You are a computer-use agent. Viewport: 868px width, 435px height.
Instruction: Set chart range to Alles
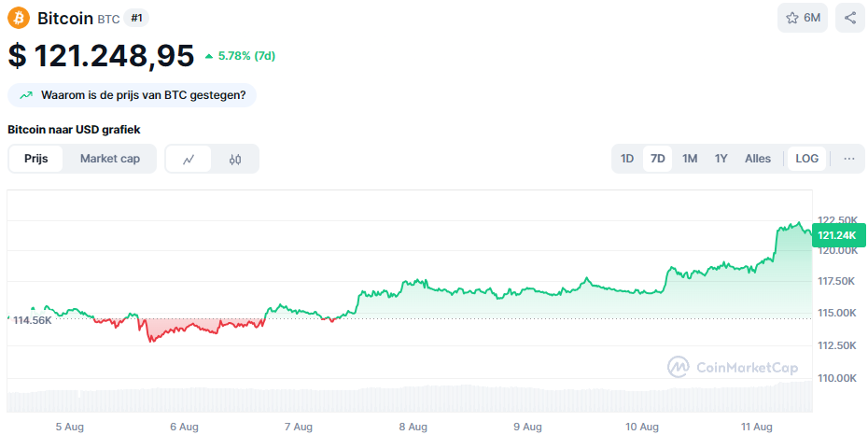tap(758, 159)
